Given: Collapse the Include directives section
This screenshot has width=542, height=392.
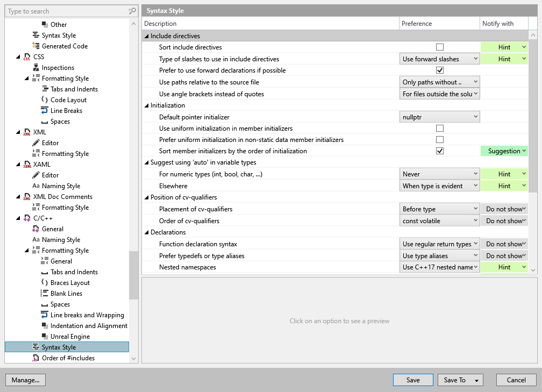Looking at the screenshot, I should (146, 35).
